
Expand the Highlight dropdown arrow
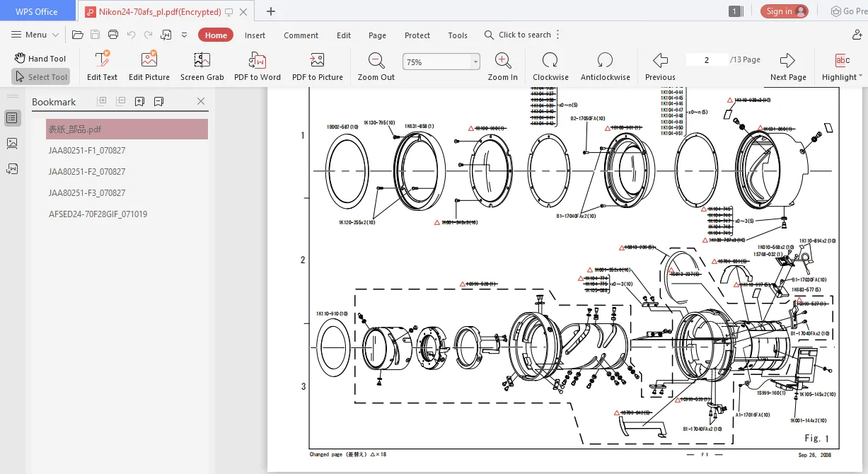(x=861, y=76)
